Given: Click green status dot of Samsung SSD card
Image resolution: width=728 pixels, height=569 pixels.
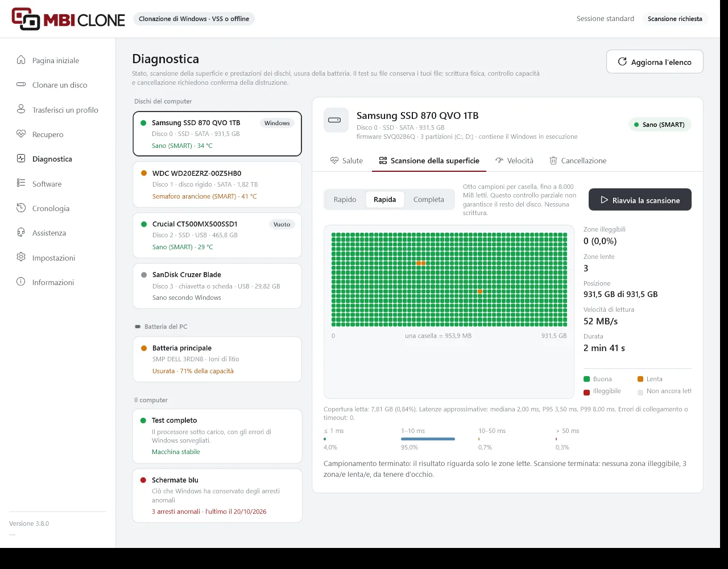Looking at the screenshot, I should point(143,123).
